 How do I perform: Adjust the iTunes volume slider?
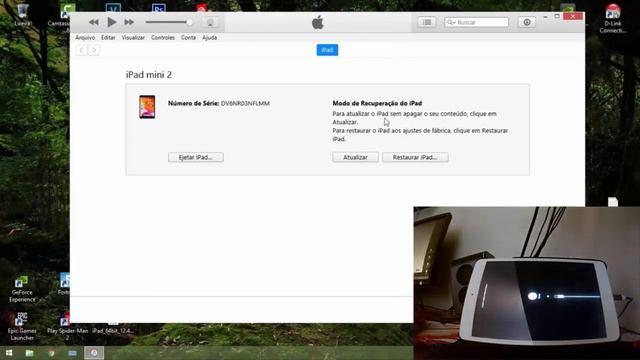click(169, 22)
